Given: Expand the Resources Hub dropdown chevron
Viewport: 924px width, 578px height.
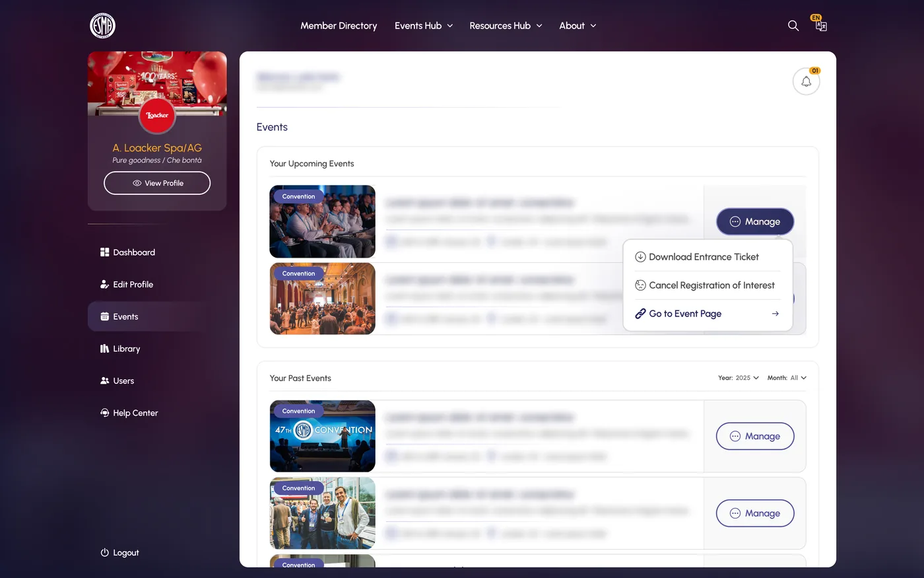Looking at the screenshot, I should point(539,26).
